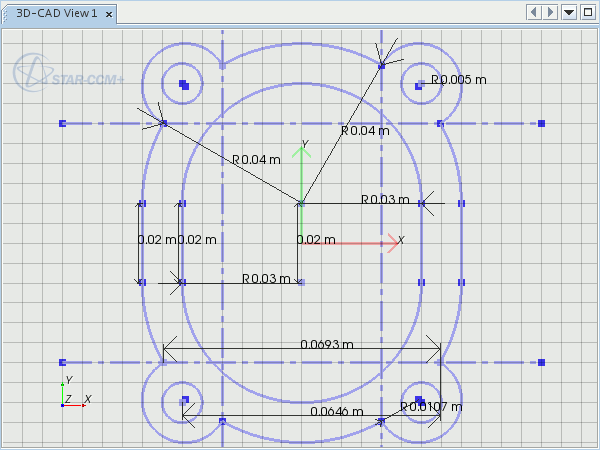Switch to the 3D-CAD View 1 tab
This screenshot has height=450, width=600.
56,13
